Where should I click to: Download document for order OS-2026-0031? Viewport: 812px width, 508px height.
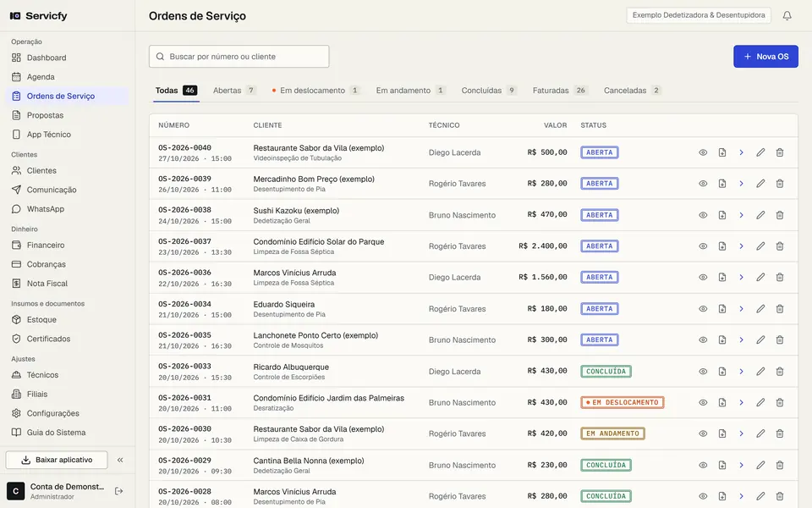(x=721, y=403)
